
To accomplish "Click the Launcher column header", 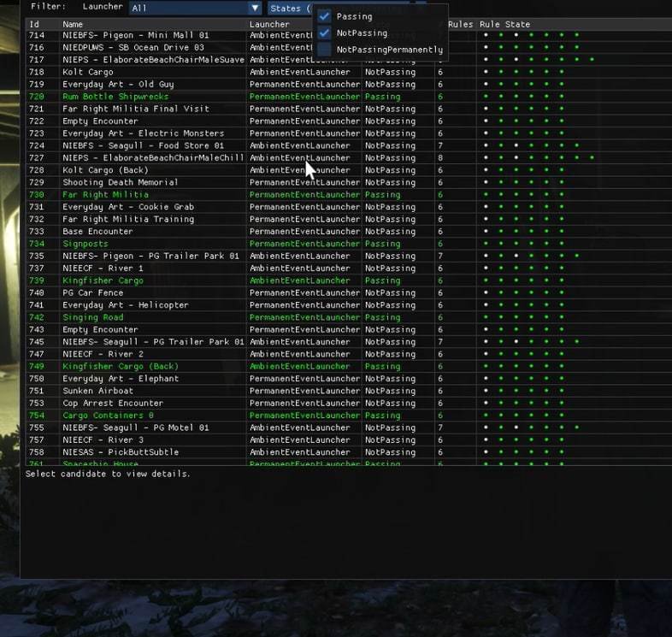I will coord(269,25).
